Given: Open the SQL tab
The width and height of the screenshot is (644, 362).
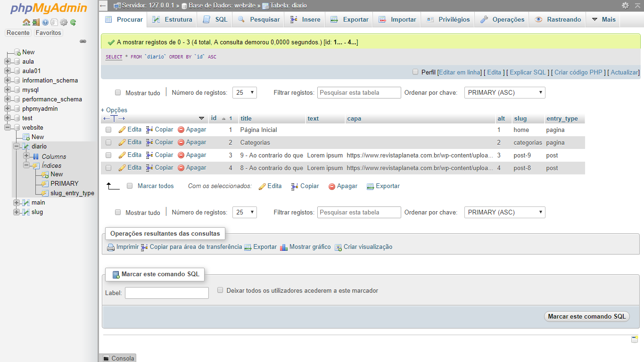Looking at the screenshot, I should pos(215,20).
